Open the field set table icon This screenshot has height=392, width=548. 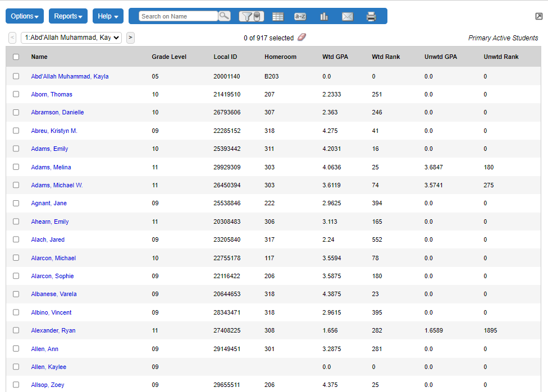(x=278, y=17)
